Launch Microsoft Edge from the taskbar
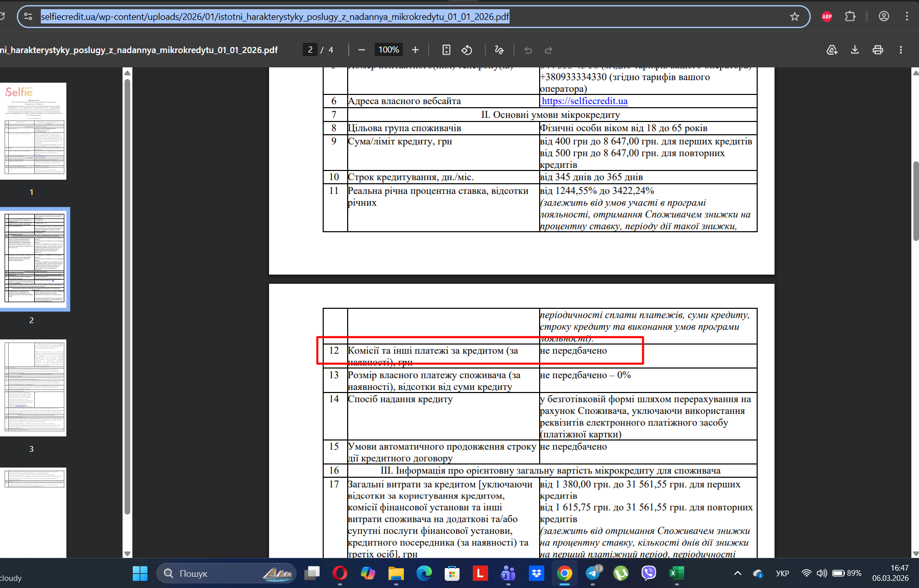 (424, 573)
